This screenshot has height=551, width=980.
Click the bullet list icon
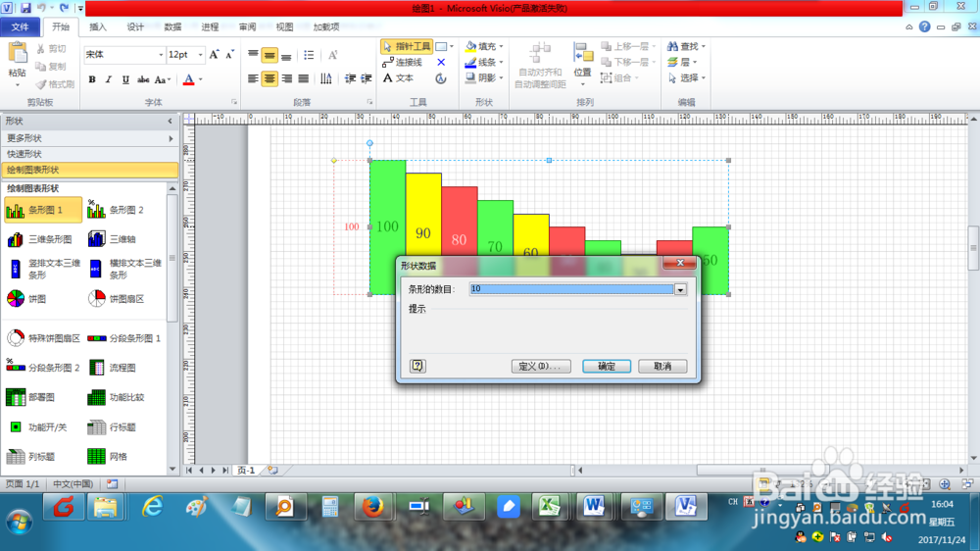(309, 55)
